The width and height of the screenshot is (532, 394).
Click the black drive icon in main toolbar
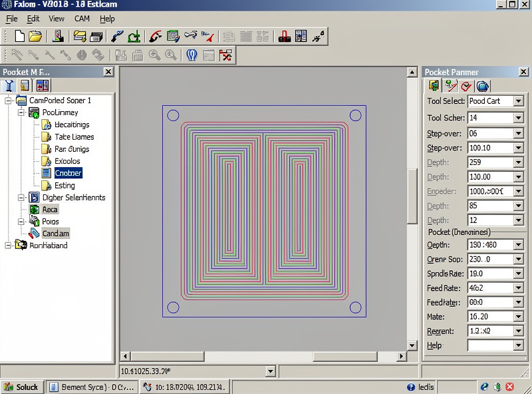pyautogui.click(x=96, y=37)
